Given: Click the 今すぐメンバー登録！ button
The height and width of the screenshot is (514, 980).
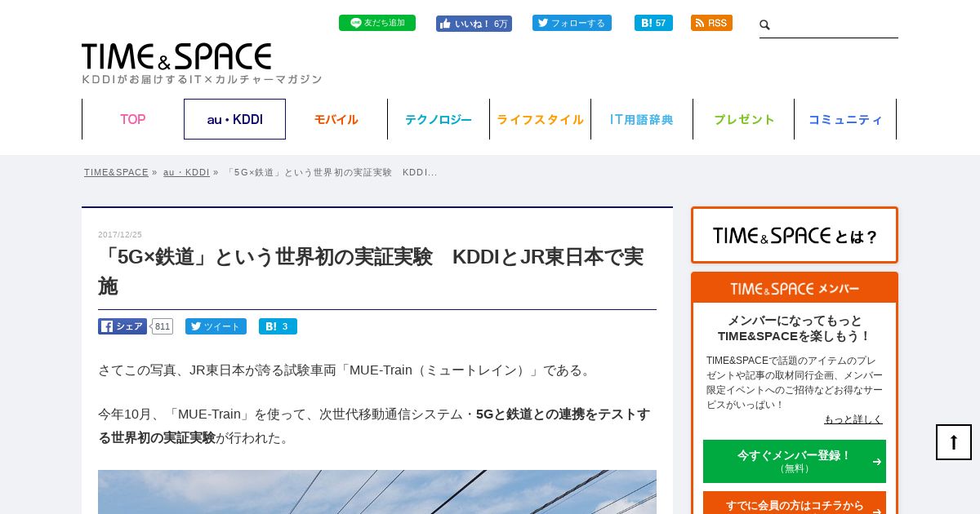Looking at the screenshot, I should click(x=795, y=461).
